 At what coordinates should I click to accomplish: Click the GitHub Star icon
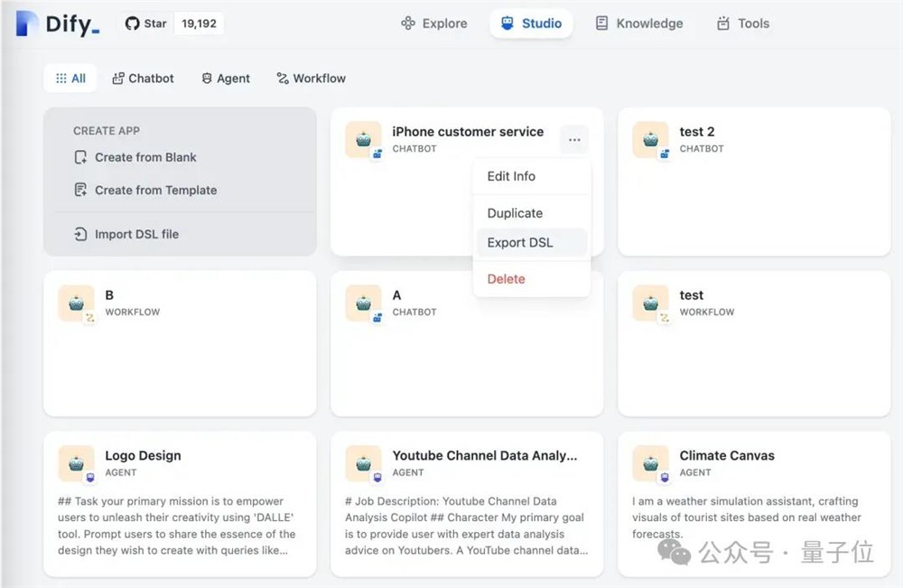point(133,23)
